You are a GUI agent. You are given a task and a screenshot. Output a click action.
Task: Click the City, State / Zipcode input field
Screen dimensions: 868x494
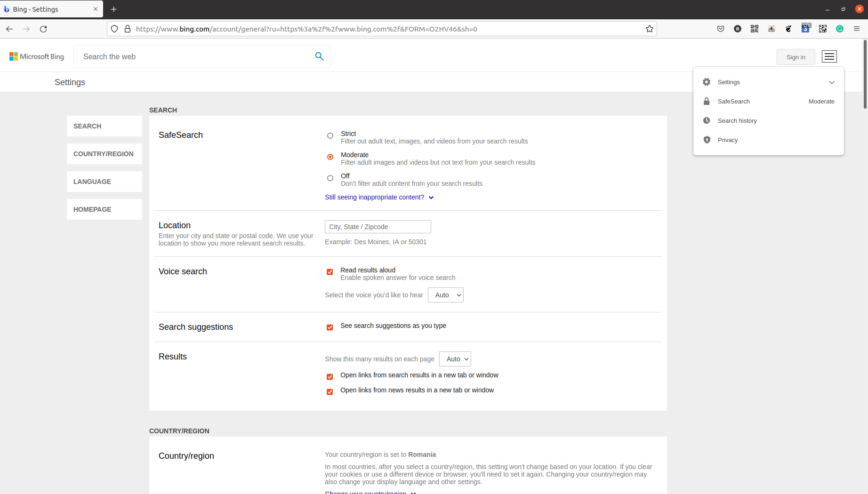point(378,226)
